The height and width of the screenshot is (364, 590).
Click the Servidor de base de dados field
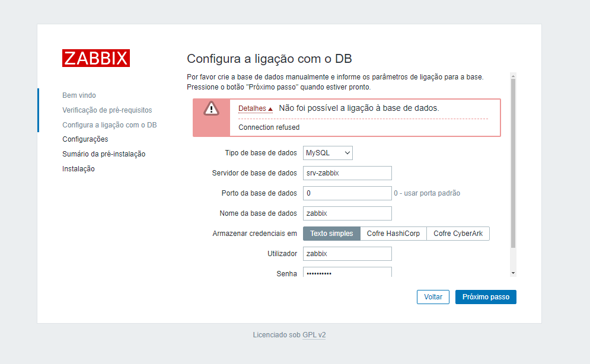[x=347, y=173]
